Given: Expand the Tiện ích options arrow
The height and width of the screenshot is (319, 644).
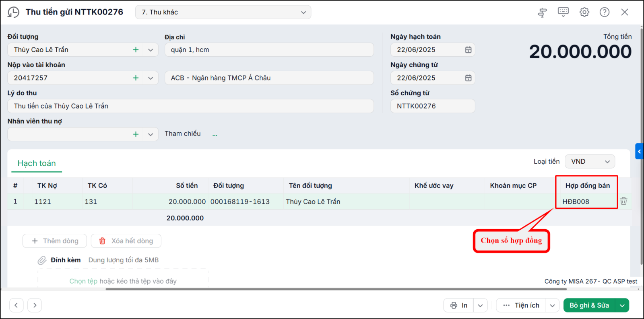Looking at the screenshot, I should (x=552, y=305).
